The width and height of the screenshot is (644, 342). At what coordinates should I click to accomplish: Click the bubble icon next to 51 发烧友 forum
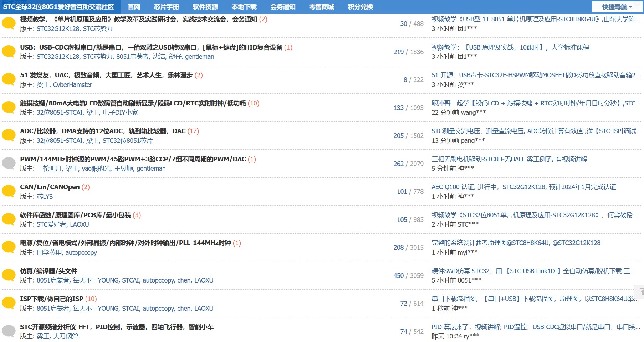(x=9, y=79)
